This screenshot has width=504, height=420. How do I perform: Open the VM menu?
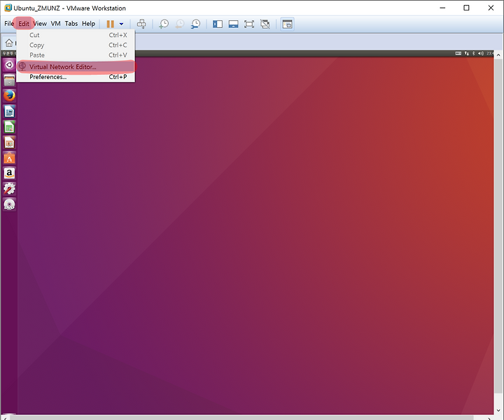coord(55,24)
